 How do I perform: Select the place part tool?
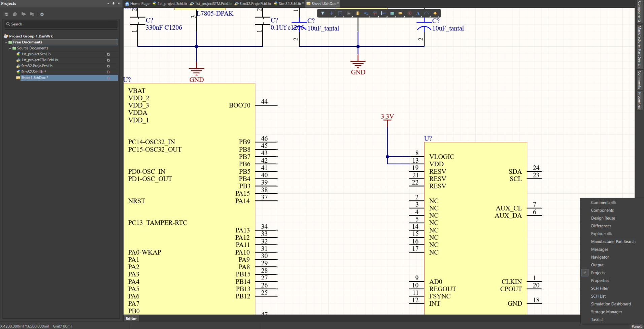(357, 13)
